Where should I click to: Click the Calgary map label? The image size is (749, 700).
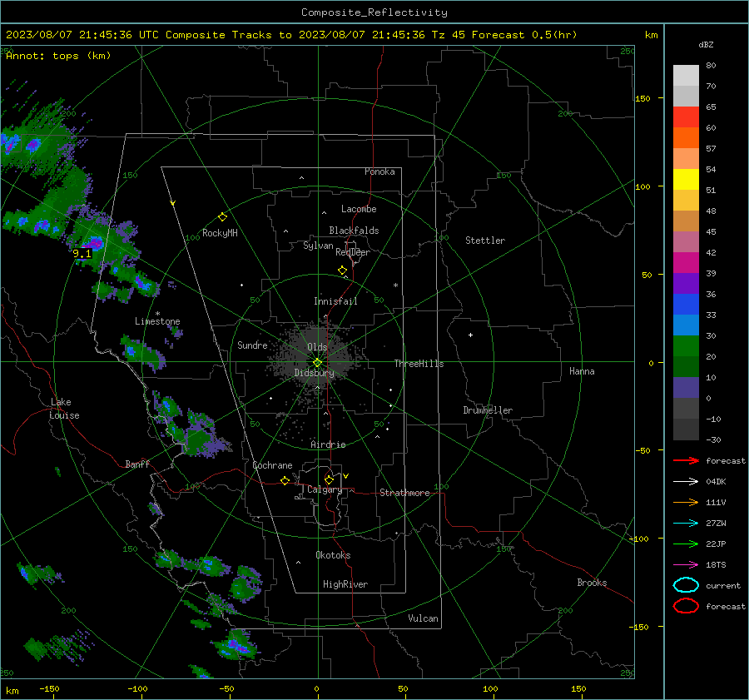point(325,489)
